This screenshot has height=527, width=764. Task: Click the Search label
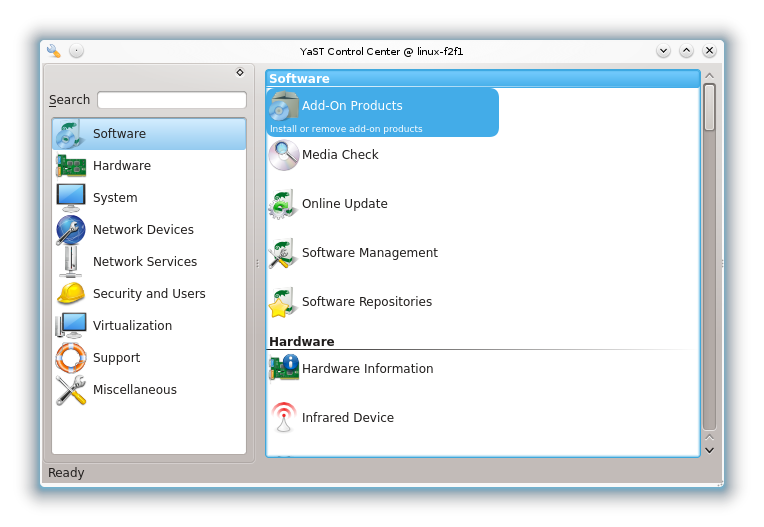69,100
